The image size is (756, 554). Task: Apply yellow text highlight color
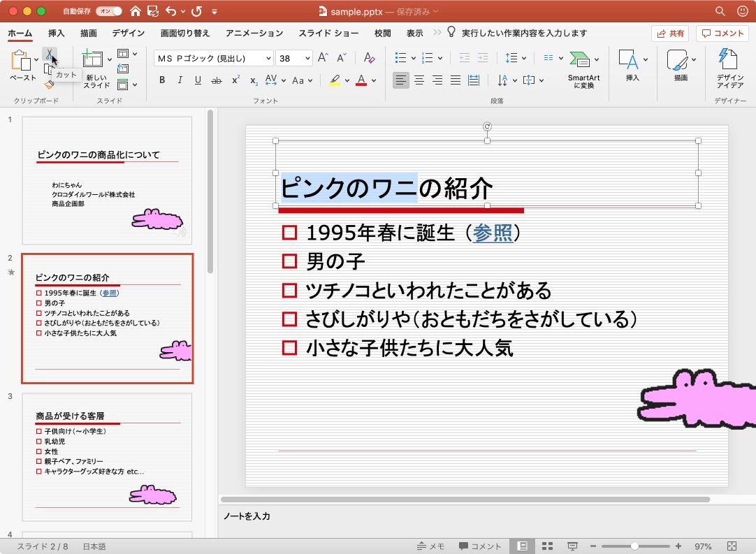tap(335, 80)
